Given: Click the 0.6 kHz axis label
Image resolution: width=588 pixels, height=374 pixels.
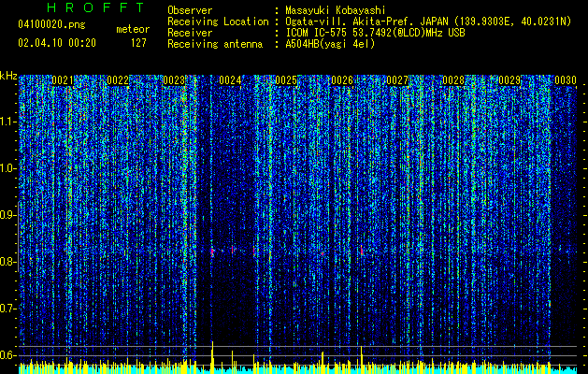Looking at the screenshot, I should coord(8,355).
